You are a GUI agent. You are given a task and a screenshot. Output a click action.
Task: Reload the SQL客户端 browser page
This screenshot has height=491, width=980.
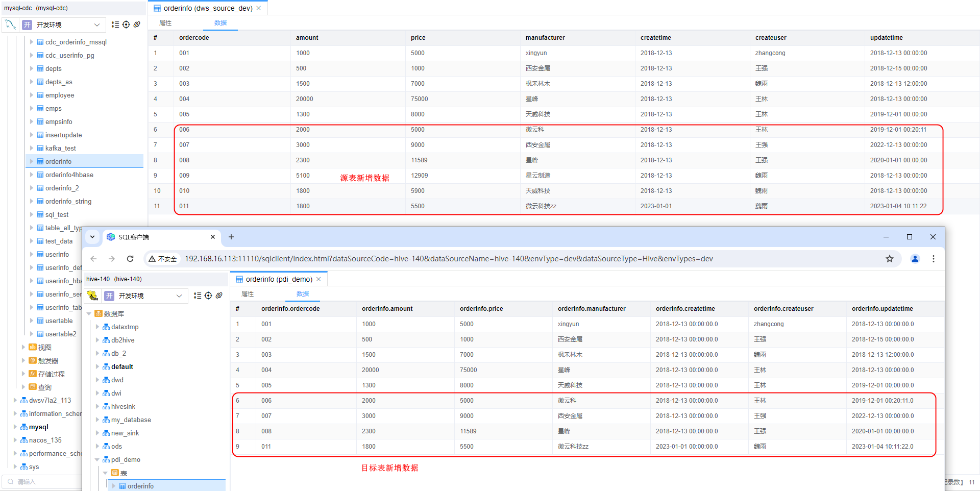coord(130,259)
